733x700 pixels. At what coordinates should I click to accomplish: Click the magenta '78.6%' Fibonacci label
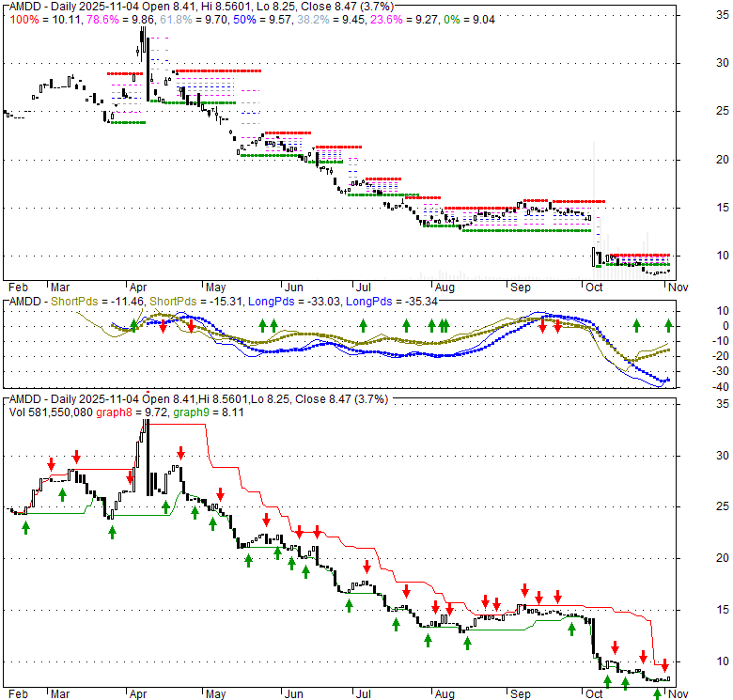102,20
